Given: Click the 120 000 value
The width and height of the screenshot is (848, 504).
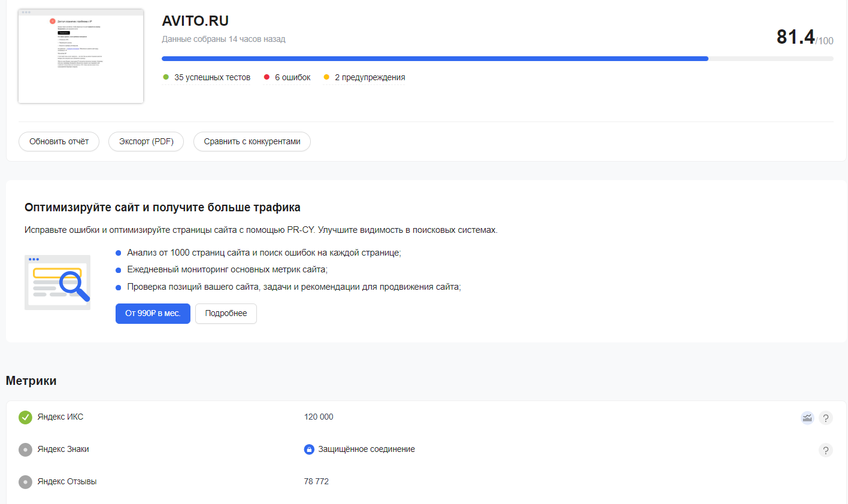Looking at the screenshot, I should click(319, 417).
